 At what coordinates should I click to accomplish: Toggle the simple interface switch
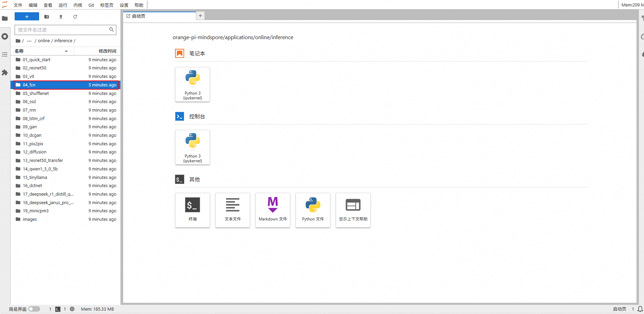(x=34, y=309)
